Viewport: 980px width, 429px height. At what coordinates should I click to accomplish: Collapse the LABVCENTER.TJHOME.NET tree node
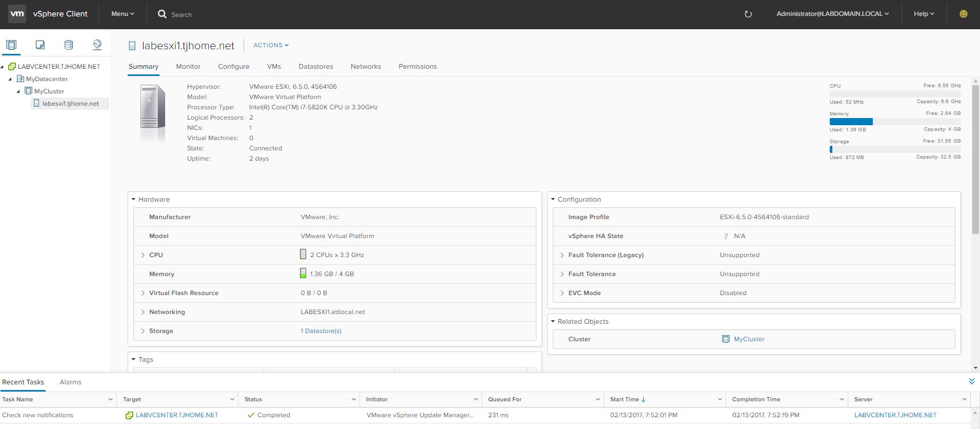(x=3, y=67)
